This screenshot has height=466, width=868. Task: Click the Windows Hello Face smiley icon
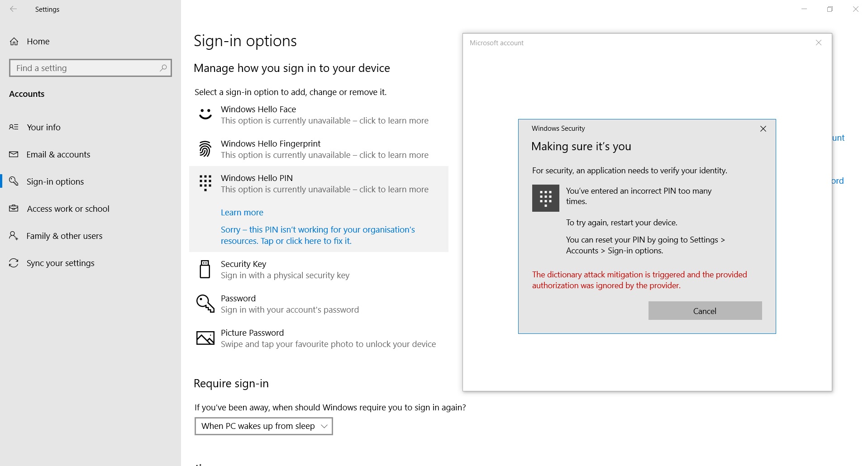point(205,114)
